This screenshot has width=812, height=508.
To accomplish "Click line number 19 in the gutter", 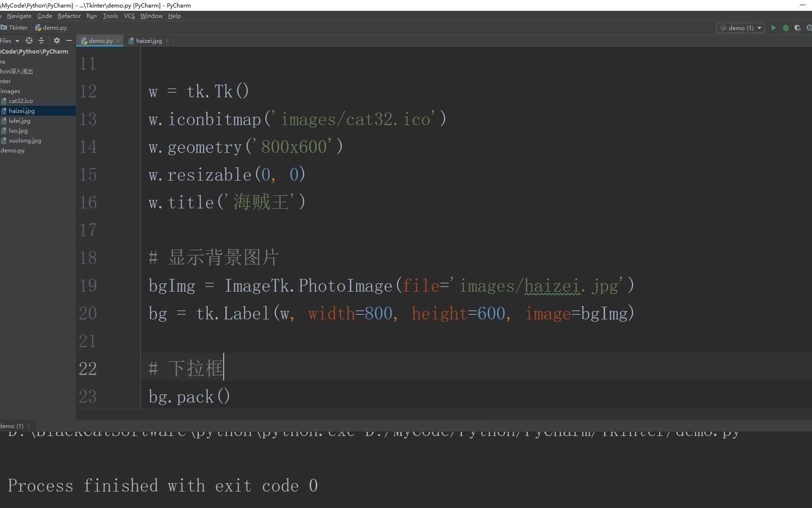I will click(x=88, y=286).
